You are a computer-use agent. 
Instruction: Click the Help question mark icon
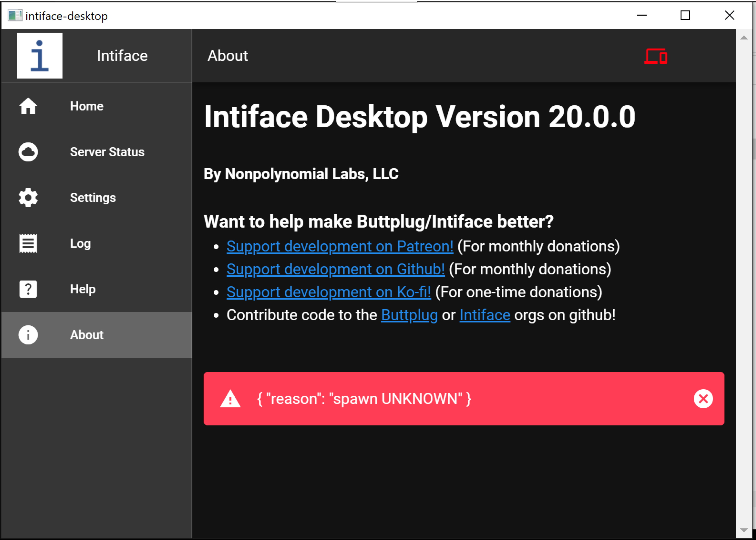(x=28, y=289)
